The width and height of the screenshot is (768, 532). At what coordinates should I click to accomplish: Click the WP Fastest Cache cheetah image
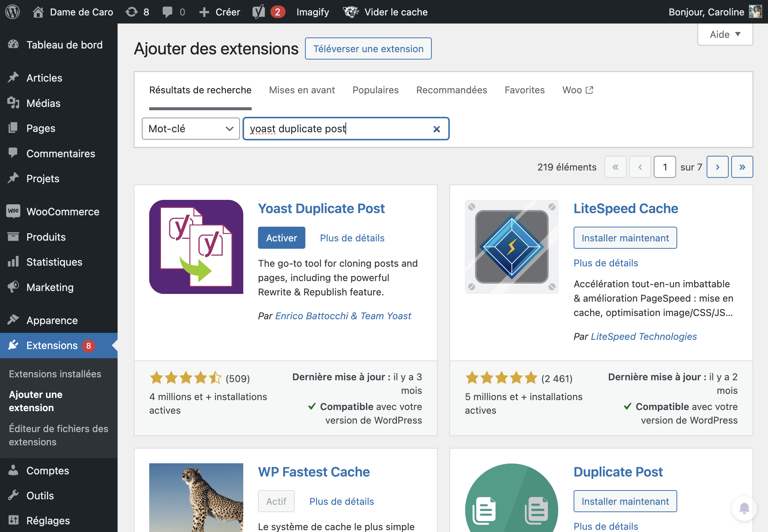196,497
